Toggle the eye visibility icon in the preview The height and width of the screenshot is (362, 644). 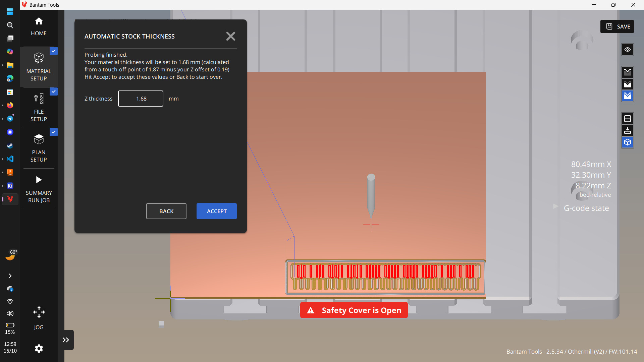point(628,50)
